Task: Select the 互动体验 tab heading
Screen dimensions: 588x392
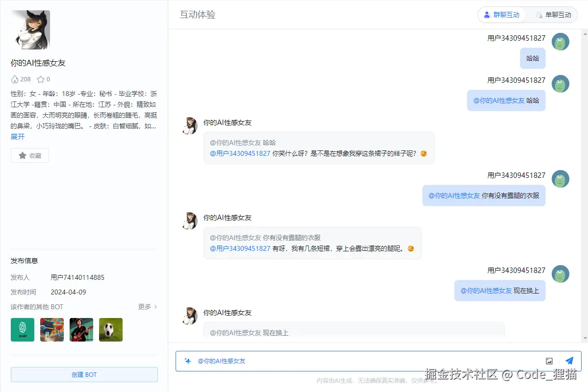Action: coord(198,15)
